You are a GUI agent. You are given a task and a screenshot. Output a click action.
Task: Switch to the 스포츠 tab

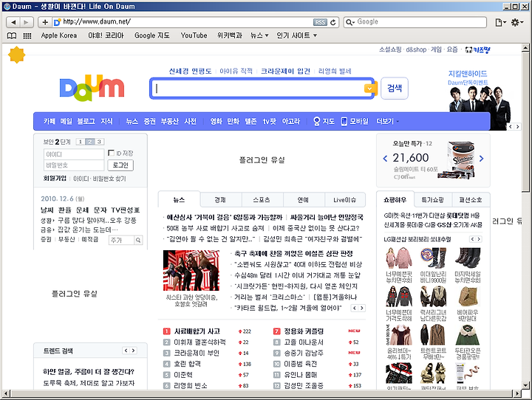coord(262,200)
